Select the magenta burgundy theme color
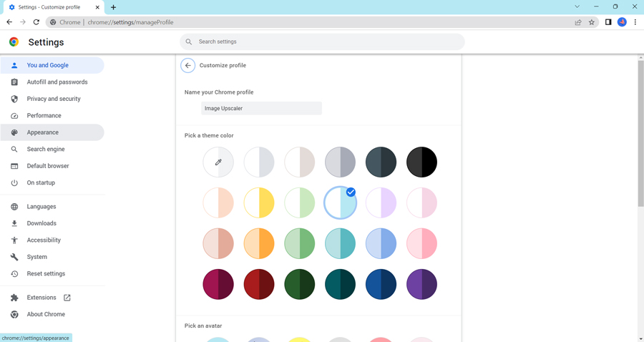The image size is (644, 342). click(218, 284)
